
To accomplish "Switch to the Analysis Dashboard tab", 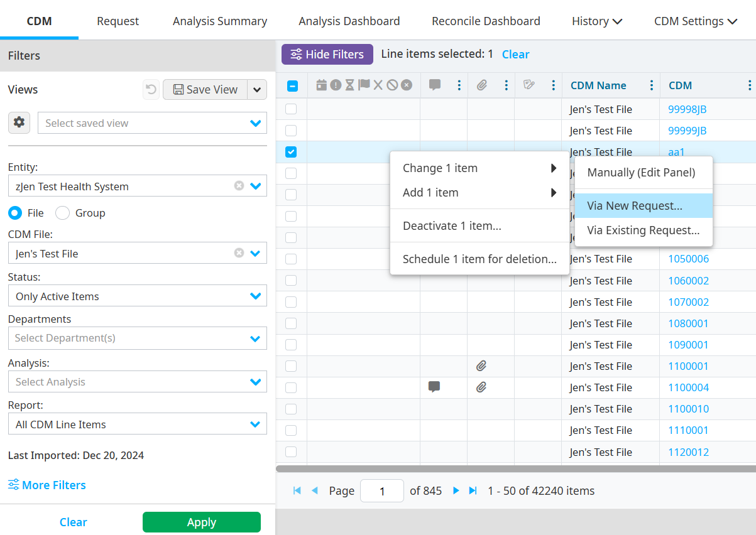I will (x=349, y=21).
